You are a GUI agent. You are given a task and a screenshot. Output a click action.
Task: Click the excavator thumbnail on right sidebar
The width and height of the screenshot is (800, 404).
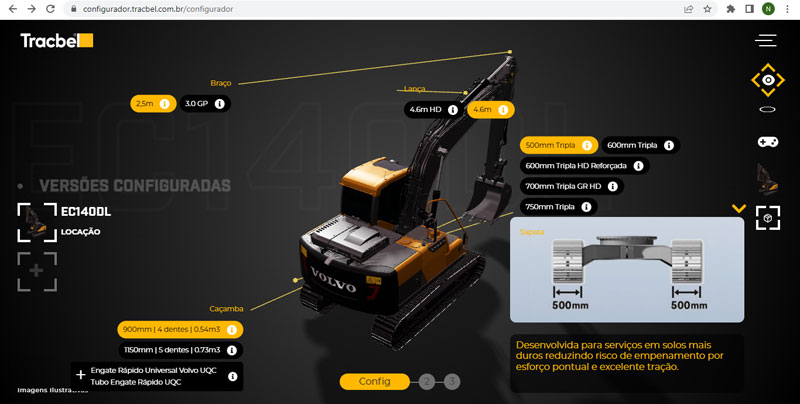pyautogui.click(x=767, y=179)
